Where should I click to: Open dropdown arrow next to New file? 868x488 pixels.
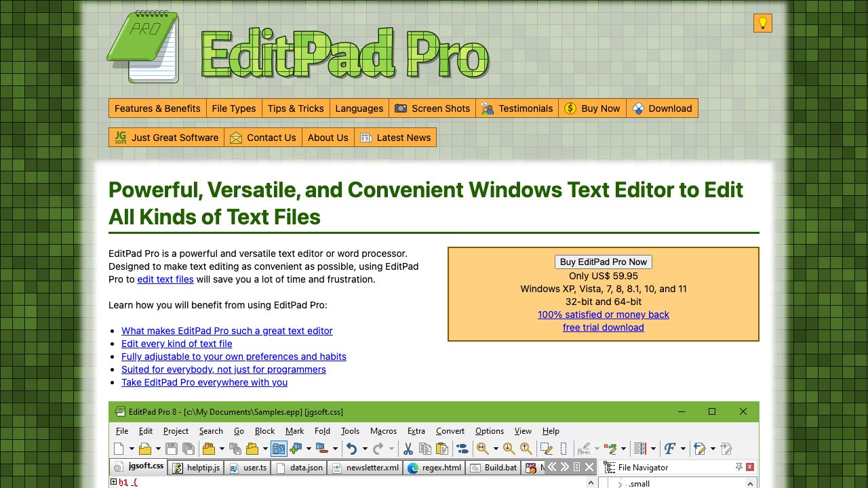point(132,449)
